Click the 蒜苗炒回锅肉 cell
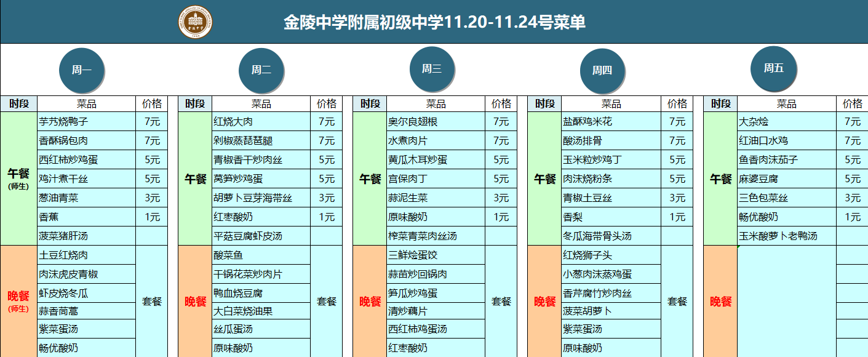This screenshot has width=868, height=357. pos(436,274)
